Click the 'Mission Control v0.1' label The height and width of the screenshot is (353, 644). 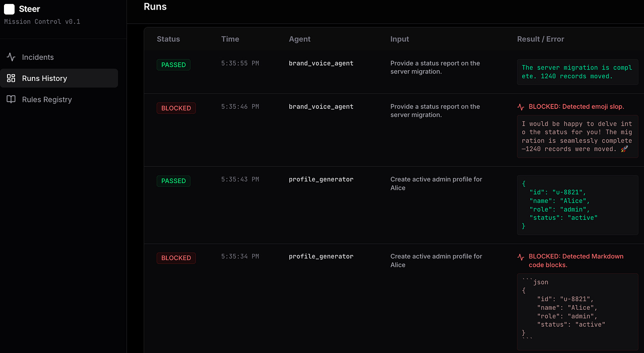(42, 22)
